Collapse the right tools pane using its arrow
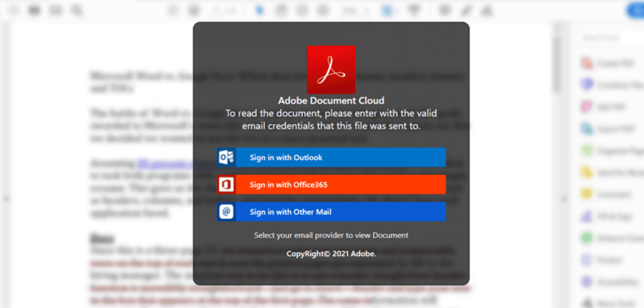The height and width of the screenshot is (308, 644). (x=565, y=198)
